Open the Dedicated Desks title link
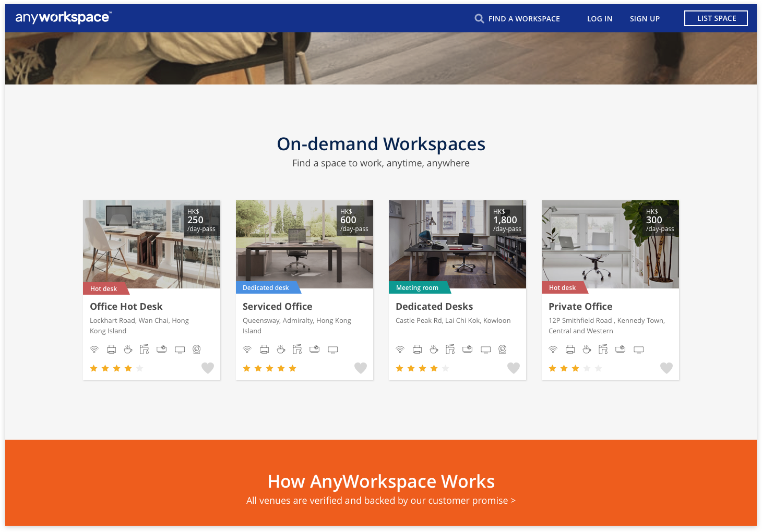This screenshot has width=762, height=532. pos(434,307)
